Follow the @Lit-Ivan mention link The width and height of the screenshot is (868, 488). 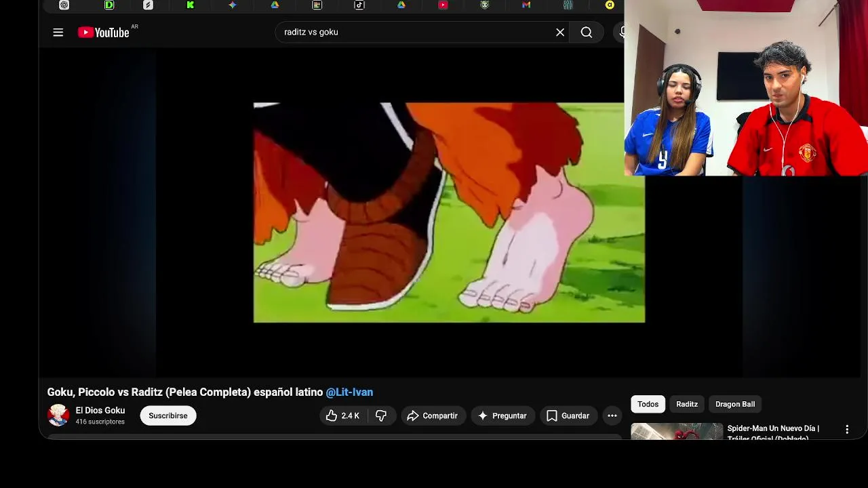click(x=349, y=392)
